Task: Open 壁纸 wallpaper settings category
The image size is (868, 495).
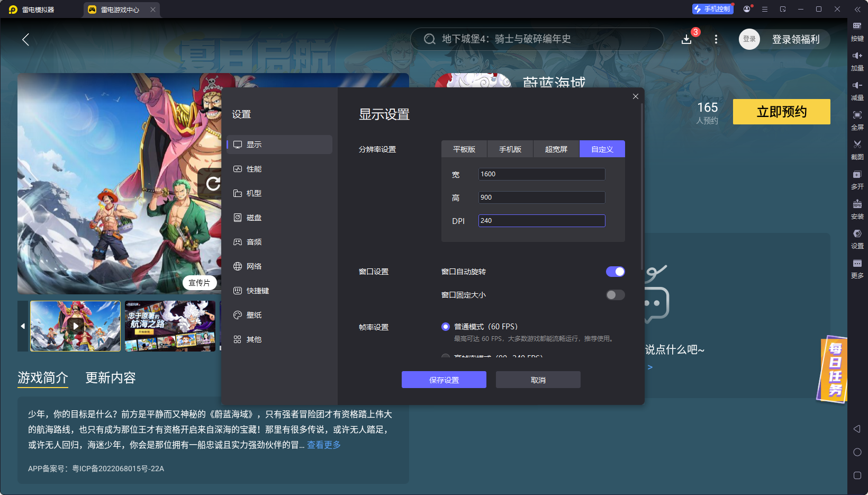Action: click(x=279, y=315)
